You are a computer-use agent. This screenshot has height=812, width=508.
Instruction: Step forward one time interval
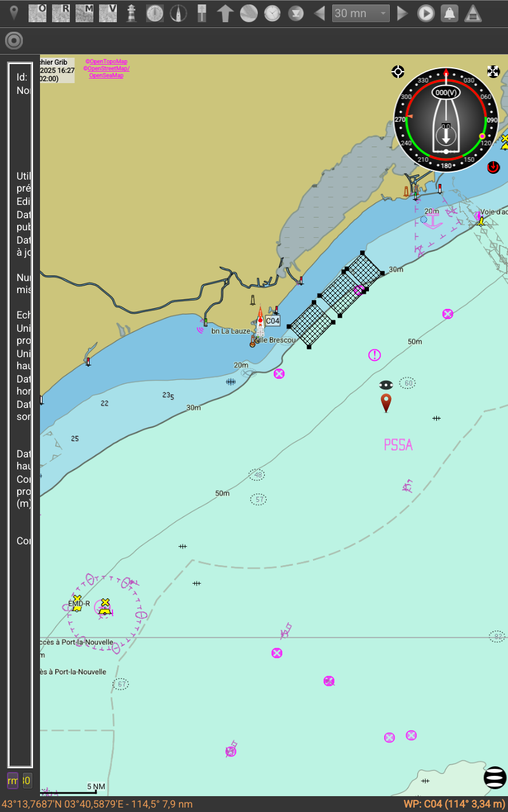402,13
